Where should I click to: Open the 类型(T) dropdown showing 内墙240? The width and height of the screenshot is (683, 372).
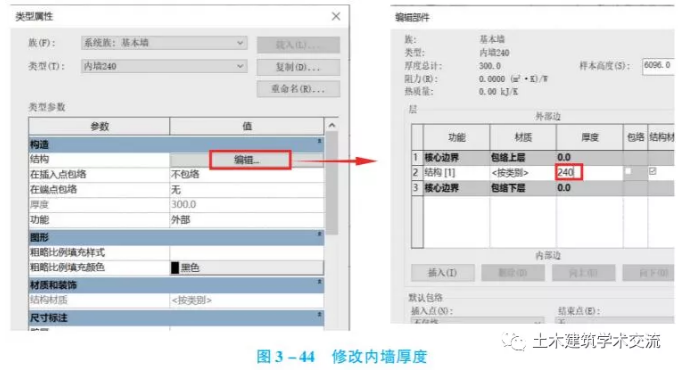[x=164, y=66]
